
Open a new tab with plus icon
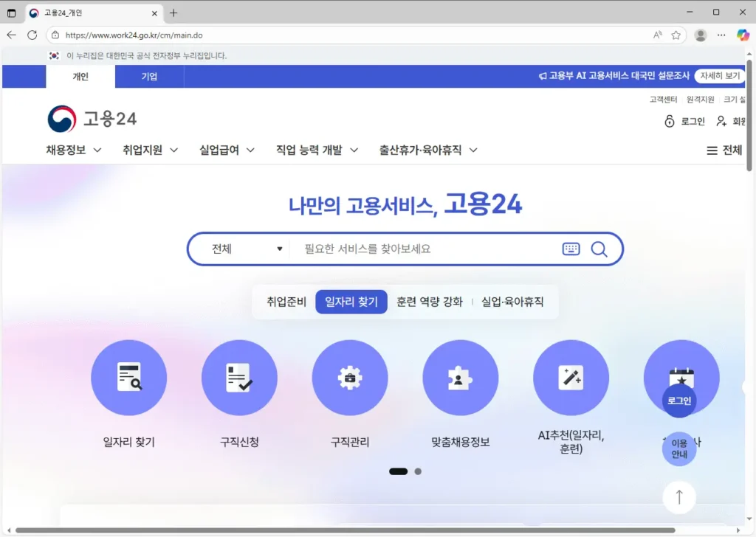[173, 13]
